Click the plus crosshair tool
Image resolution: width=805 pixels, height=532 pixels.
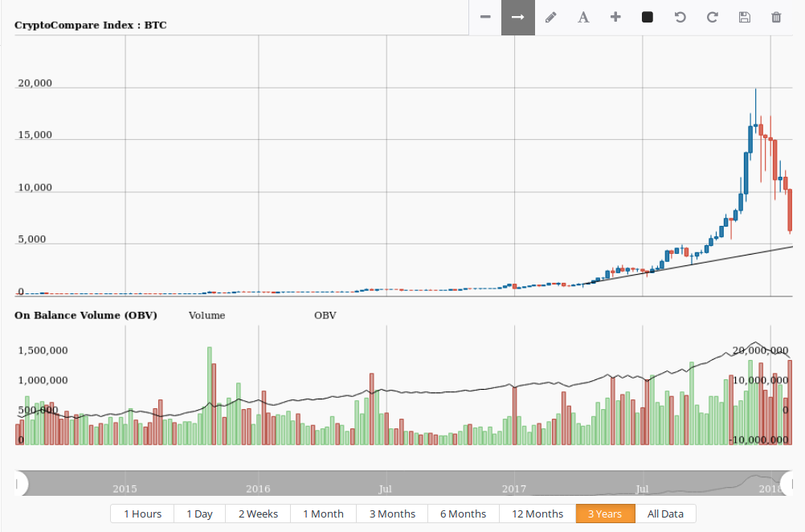(x=615, y=17)
